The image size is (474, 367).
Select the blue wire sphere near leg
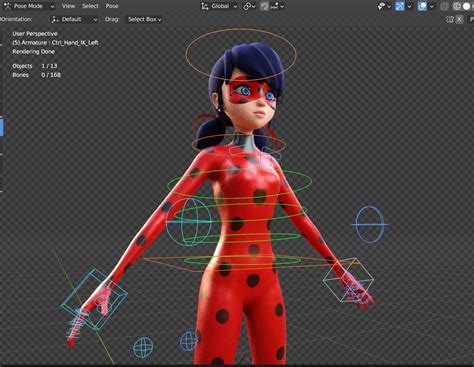tap(188, 341)
